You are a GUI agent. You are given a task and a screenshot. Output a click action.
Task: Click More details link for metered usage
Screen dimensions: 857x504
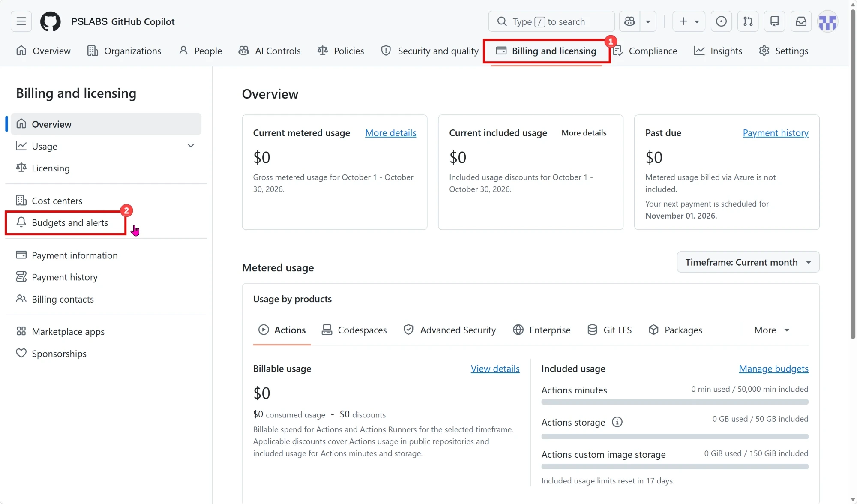[x=390, y=133]
